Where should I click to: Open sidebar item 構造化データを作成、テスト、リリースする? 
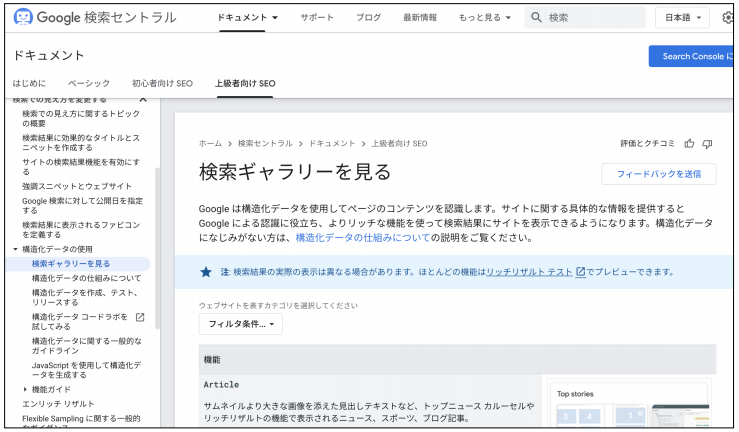point(85,298)
